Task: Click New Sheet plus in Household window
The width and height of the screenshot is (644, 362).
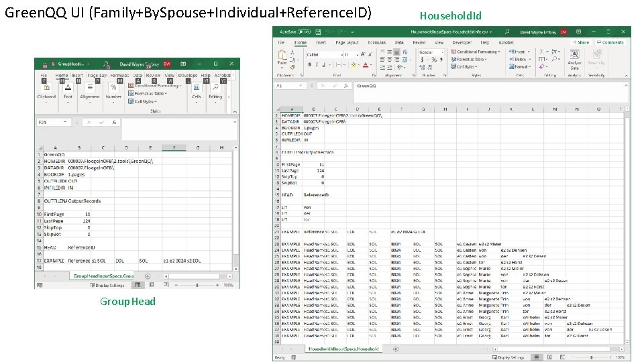Action: point(396,349)
